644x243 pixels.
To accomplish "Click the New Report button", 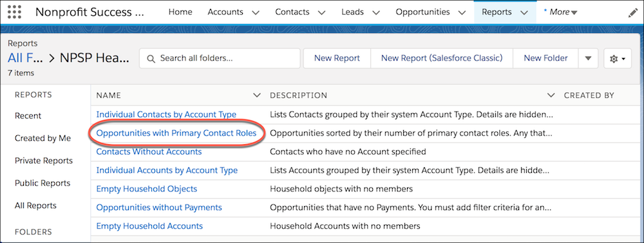I will [337, 59].
